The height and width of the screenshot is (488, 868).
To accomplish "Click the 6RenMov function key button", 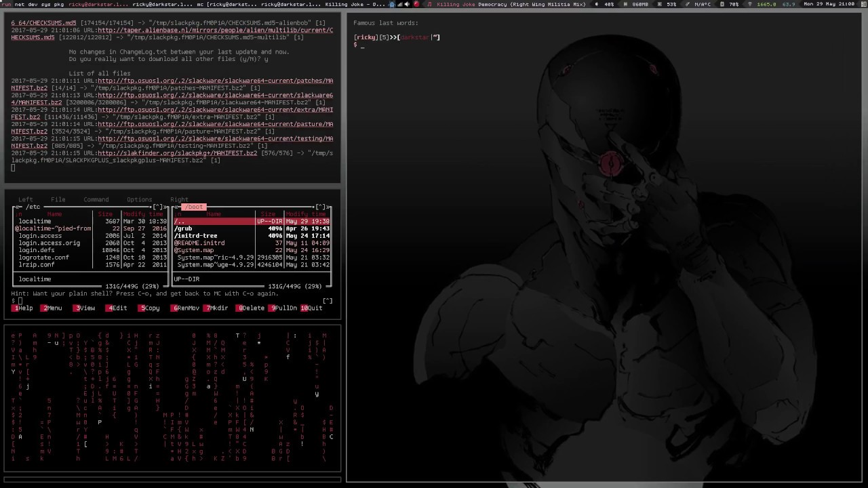I will 186,308.
